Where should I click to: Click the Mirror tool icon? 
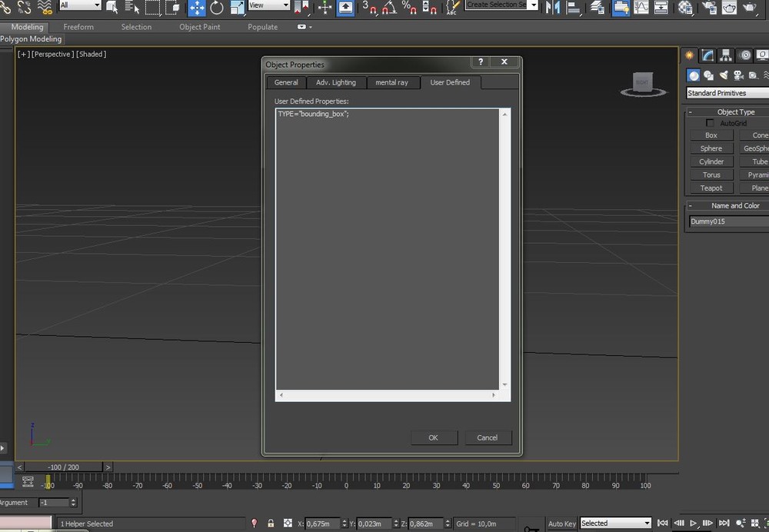[x=553, y=8]
